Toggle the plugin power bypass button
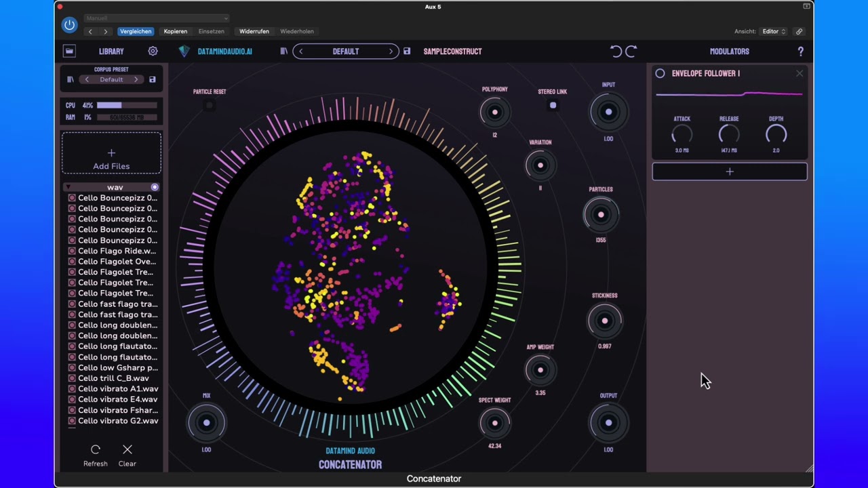This screenshot has height=488, width=868. (x=69, y=25)
